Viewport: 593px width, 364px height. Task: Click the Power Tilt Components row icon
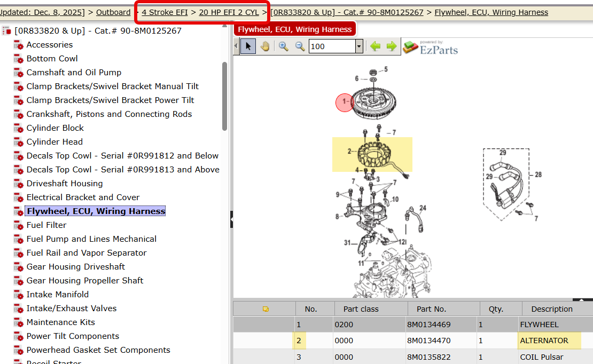click(18, 336)
